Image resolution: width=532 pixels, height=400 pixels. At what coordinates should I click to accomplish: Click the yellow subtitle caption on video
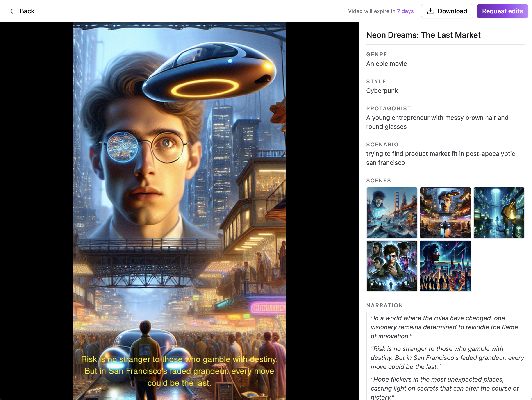point(180,371)
